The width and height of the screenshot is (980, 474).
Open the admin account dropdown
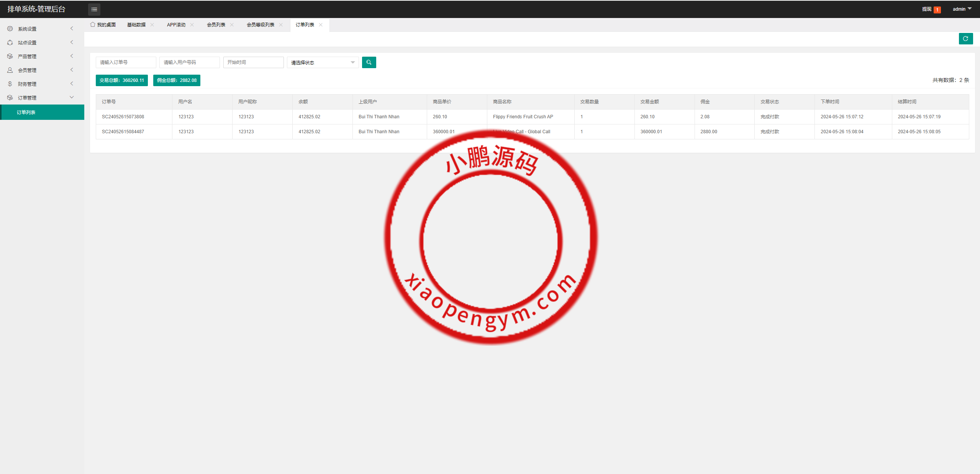(x=962, y=9)
